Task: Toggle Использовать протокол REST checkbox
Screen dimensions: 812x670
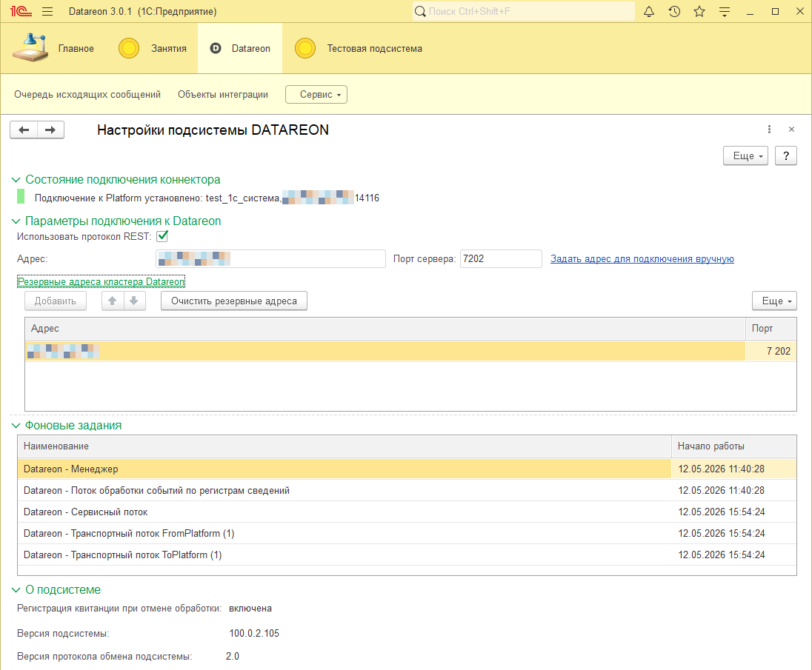Action: click(x=162, y=236)
